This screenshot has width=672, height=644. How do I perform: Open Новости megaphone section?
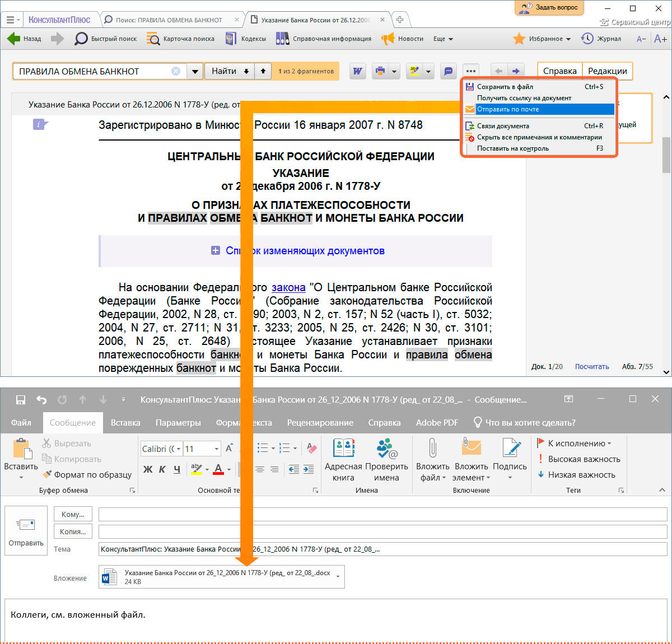click(x=402, y=39)
